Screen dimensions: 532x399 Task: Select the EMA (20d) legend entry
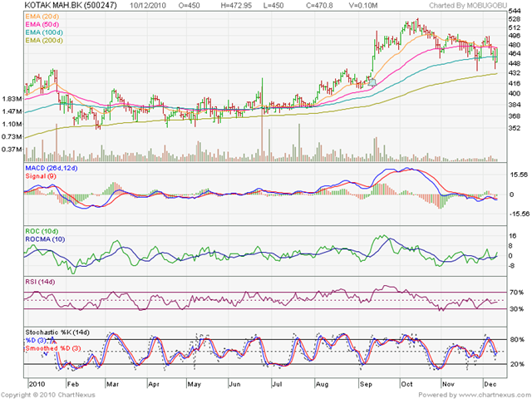[42, 17]
